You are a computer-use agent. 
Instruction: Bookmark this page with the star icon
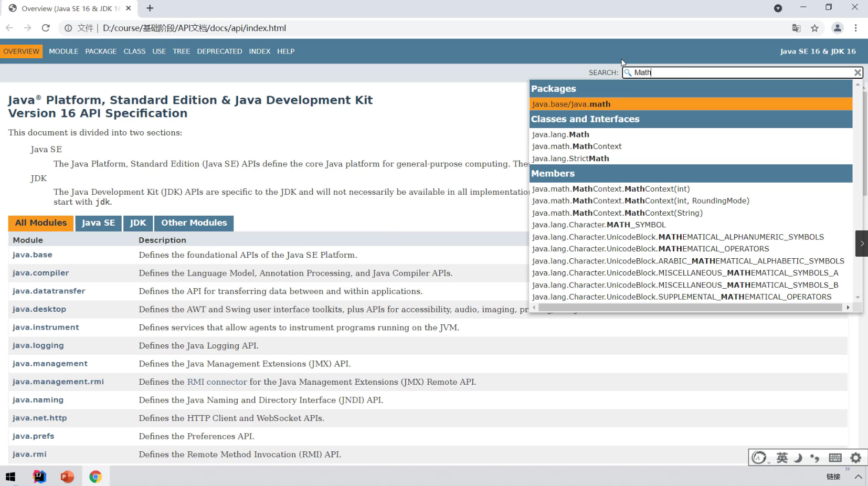pos(814,28)
